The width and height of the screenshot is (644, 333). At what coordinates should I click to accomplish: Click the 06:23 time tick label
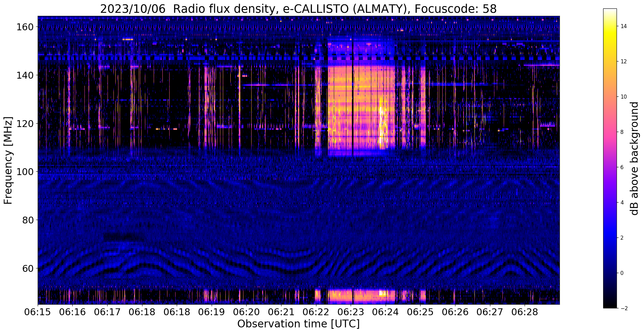tap(351, 312)
